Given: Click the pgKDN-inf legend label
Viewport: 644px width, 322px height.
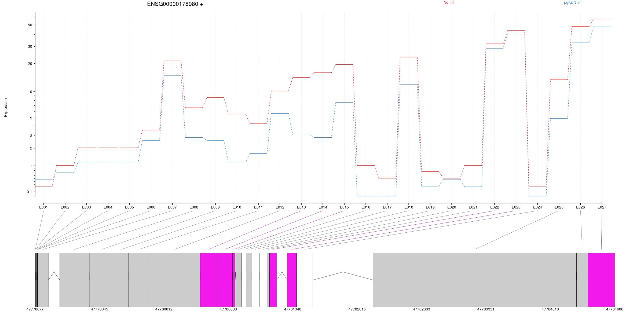Looking at the screenshot, I should [x=572, y=3].
